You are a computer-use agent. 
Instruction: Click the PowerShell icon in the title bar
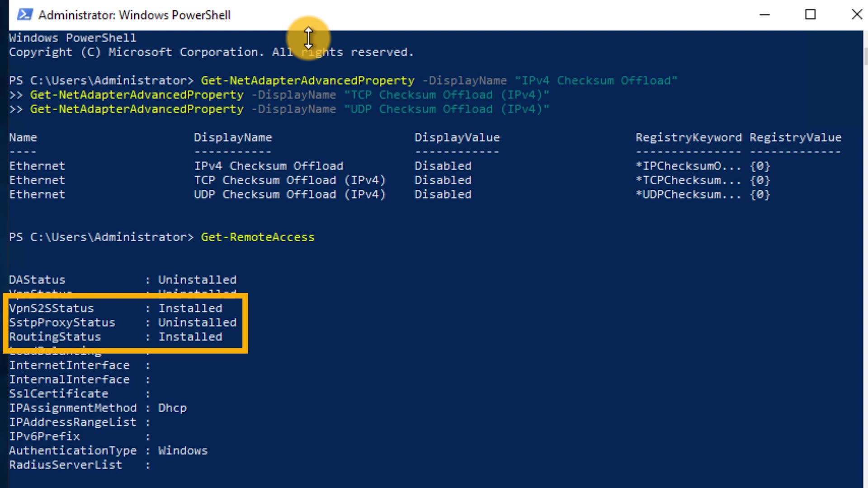[x=24, y=14]
